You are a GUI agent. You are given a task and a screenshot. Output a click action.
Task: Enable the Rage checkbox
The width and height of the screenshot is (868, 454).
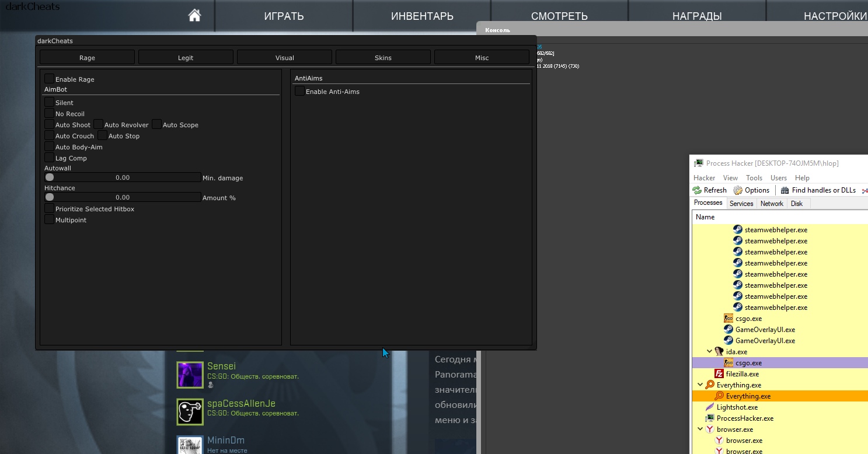point(50,79)
